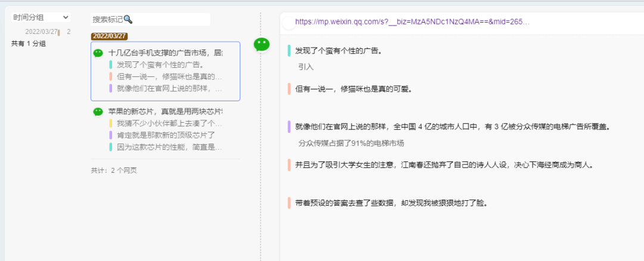This screenshot has width=644, height=261.
Task: Open page titled 苹果的新芯片，真就是用两块芯片
Action: 166,111
